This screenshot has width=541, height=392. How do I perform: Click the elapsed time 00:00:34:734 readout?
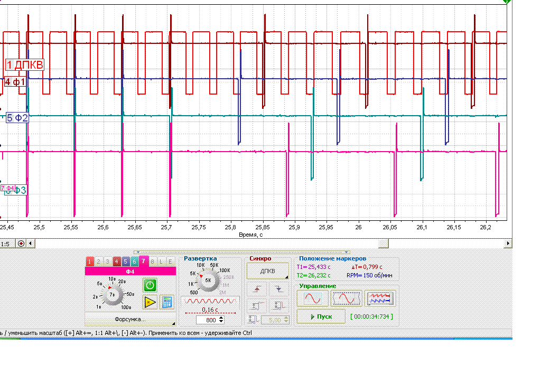coord(371,316)
